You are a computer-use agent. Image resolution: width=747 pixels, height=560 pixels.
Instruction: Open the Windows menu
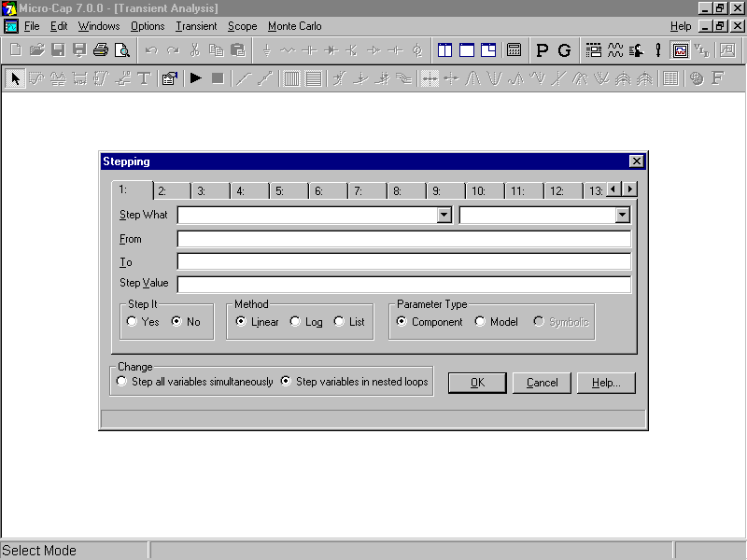(x=99, y=26)
